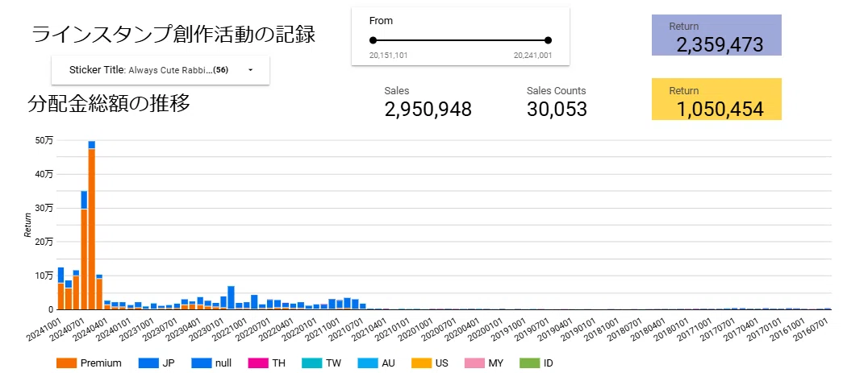Viewport: 868px width, 373px height.
Task: Click the Return y-axis title
Action: coord(27,226)
